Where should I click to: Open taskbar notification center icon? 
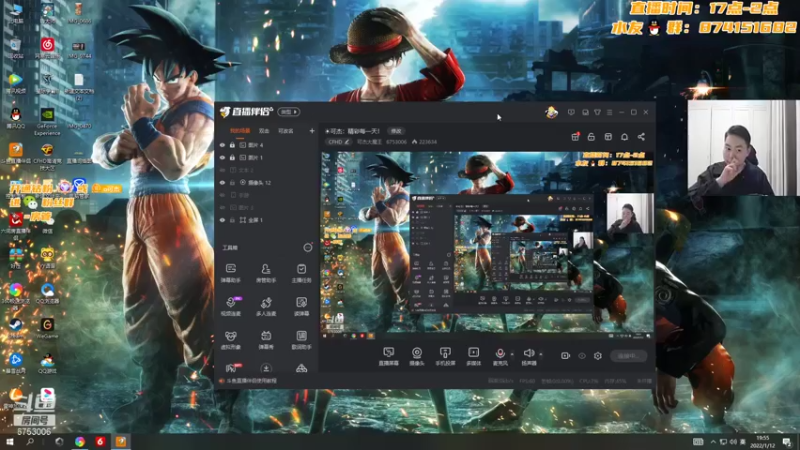[x=787, y=442]
